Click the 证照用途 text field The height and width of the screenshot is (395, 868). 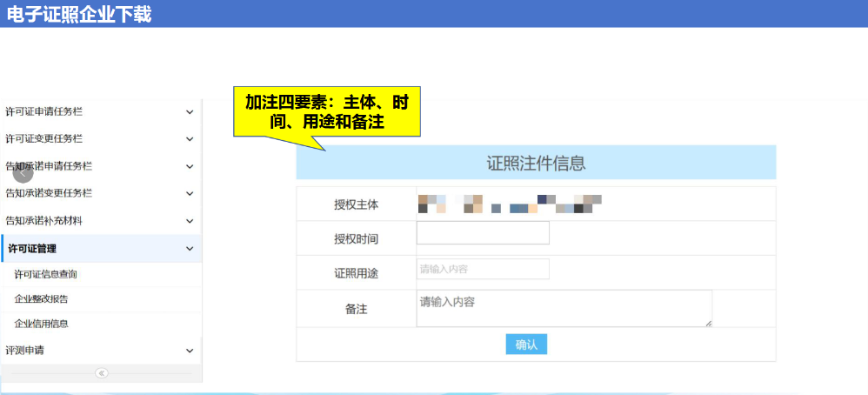click(x=483, y=270)
